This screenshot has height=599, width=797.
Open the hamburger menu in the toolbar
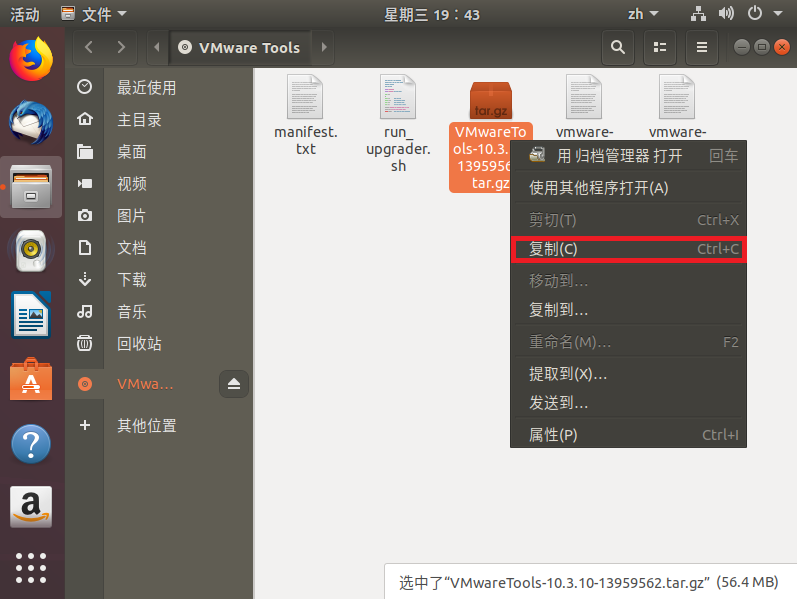pos(702,47)
